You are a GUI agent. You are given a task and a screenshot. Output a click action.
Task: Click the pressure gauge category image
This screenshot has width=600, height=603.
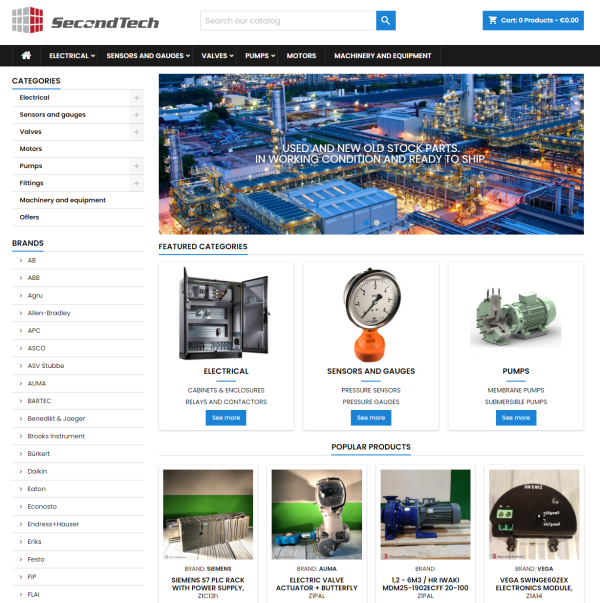point(371,315)
